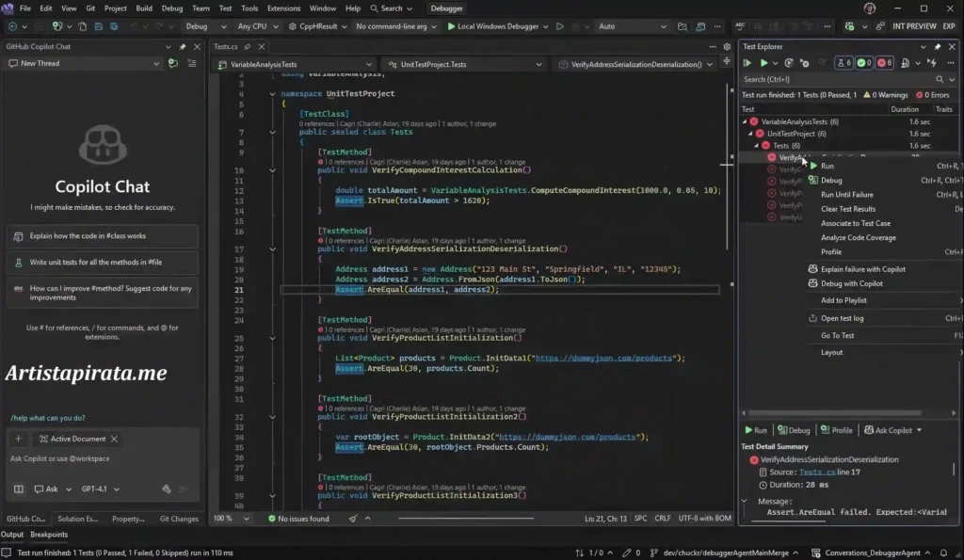Image resolution: width=964 pixels, height=560 pixels.
Task: Run all tests in Test Explorer
Action: coord(746,62)
